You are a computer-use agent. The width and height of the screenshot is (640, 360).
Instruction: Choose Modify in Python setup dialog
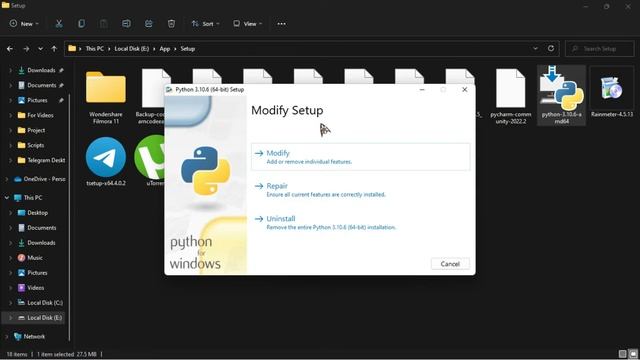pos(360,157)
